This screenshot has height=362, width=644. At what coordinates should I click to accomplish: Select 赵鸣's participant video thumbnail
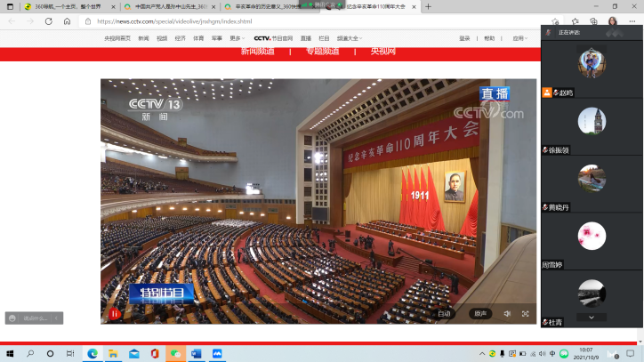pos(592,62)
